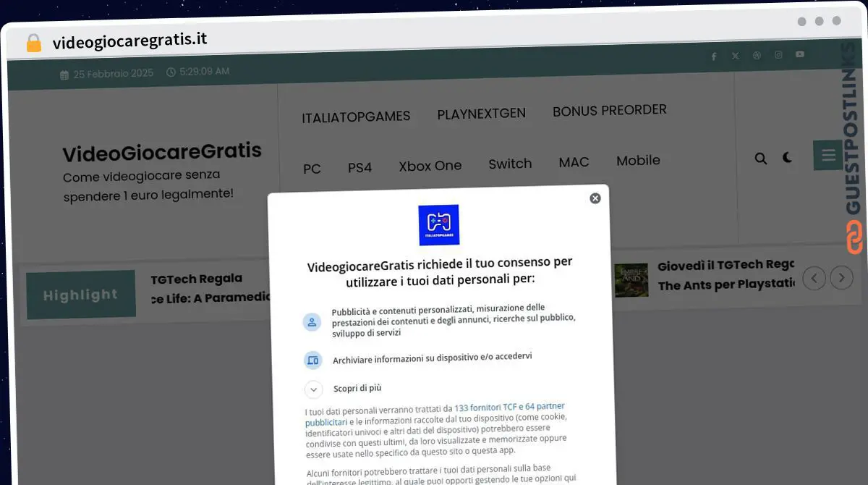Click the search magnifier icon
Screen dimensions: 868x485
point(761,159)
